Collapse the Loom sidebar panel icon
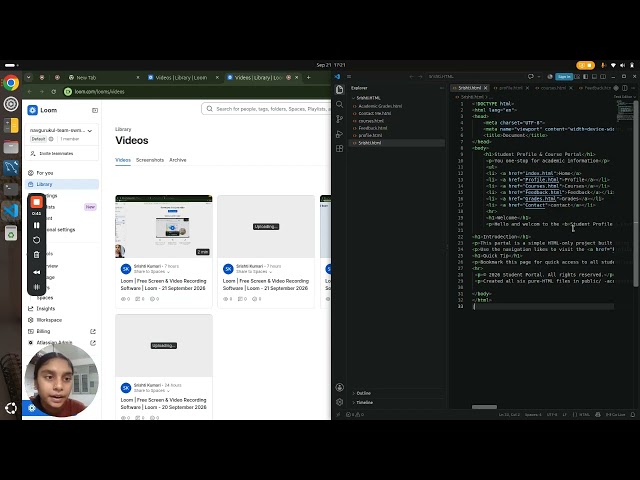The image size is (640, 480). [x=95, y=110]
